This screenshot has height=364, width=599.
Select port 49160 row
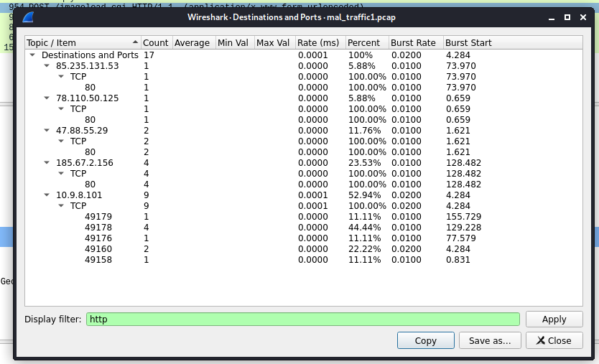click(x=304, y=248)
